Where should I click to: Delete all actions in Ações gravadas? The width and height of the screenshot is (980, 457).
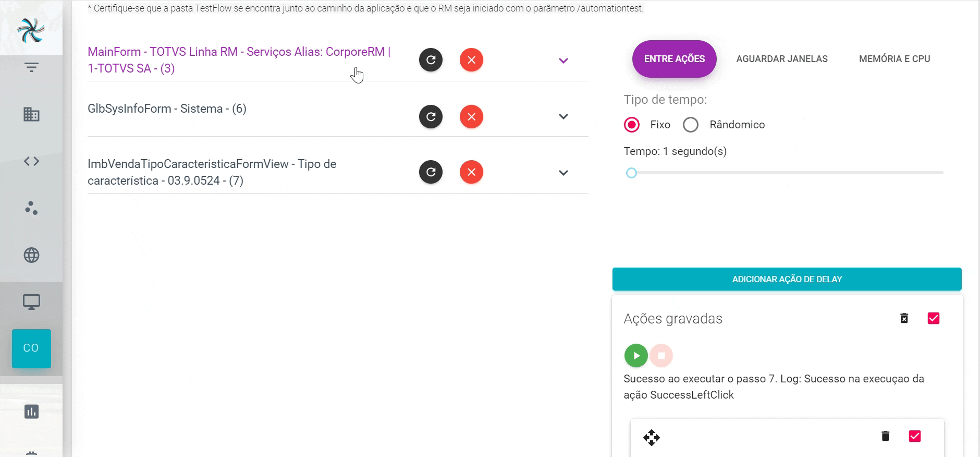click(904, 318)
